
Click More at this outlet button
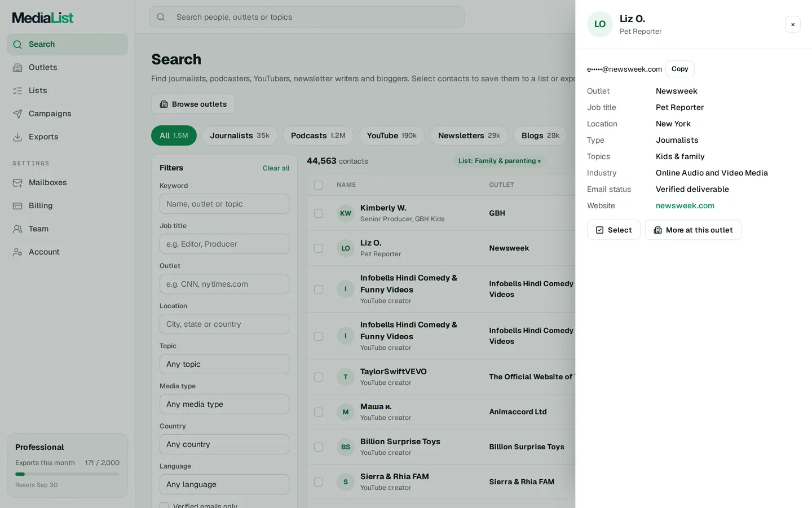tap(693, 230)
